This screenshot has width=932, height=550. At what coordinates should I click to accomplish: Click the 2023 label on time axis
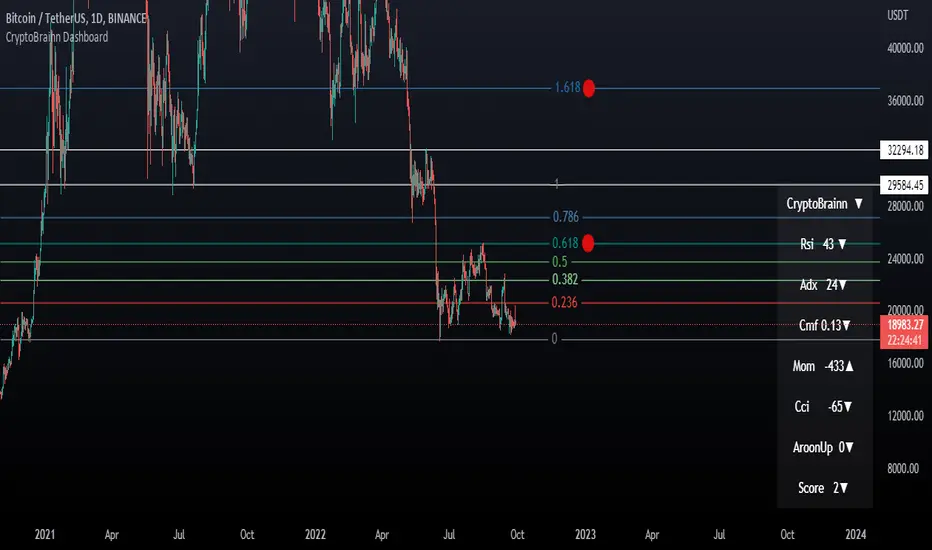coord(585,535)
